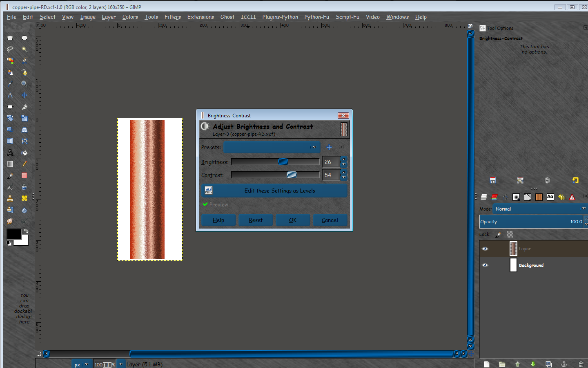Select the Paintbrush tool
The height and width of the screenshot is (368, 588).
[x=10, y=175]
